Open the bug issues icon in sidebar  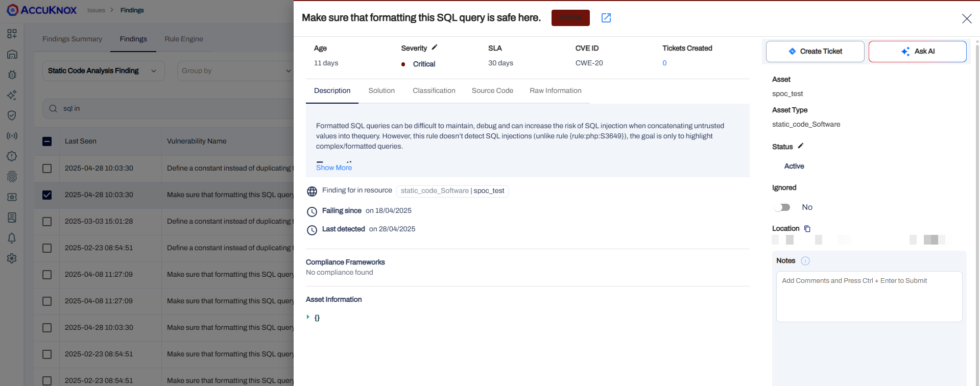(12, 75)
